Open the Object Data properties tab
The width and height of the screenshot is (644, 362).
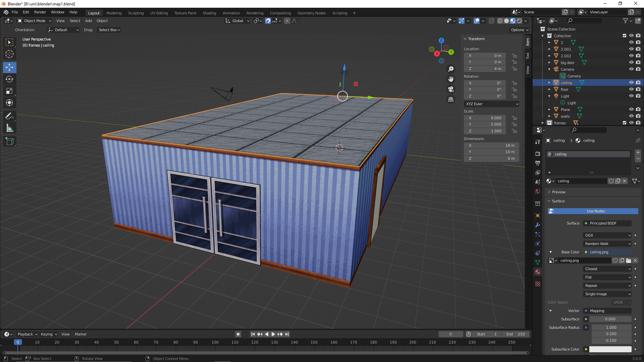(538, 262)
